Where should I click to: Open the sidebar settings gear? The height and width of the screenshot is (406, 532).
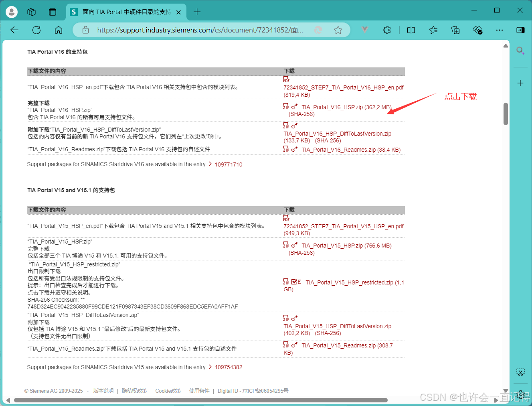click(x=520, y=394)
